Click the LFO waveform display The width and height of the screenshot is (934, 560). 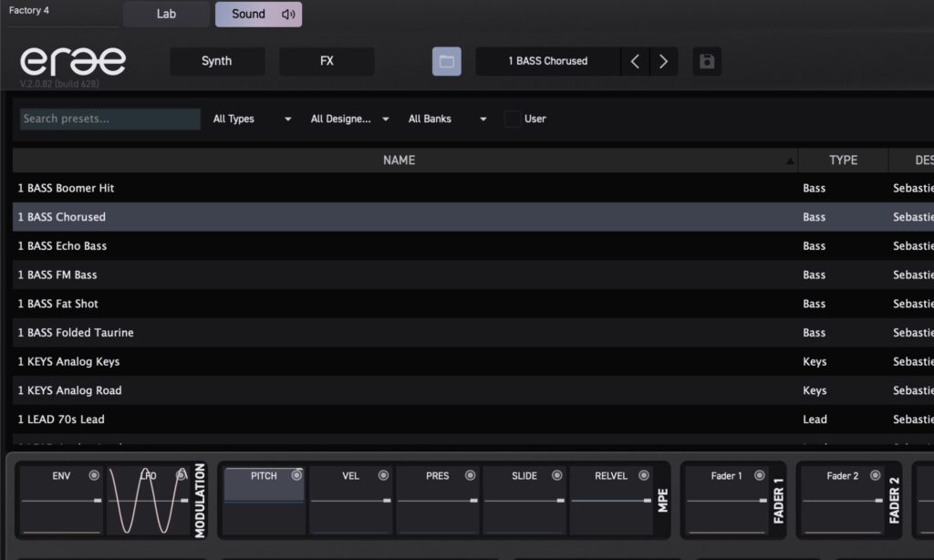(x=149, y=501)
